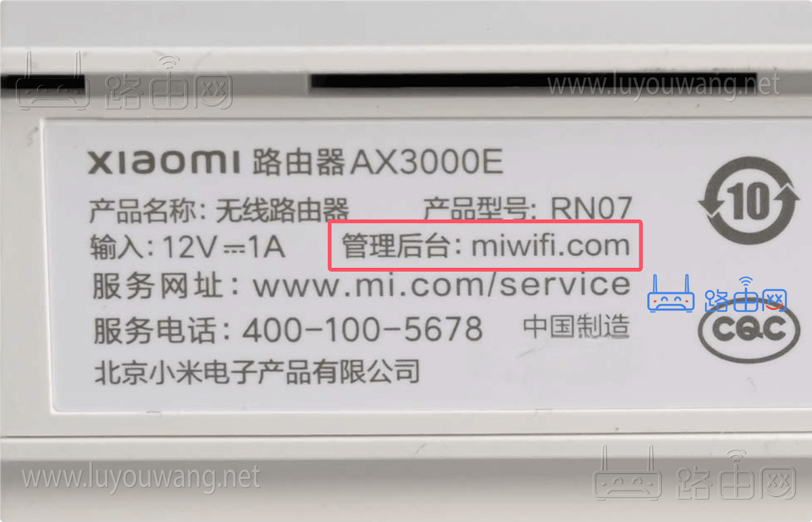Click the 10-year environmental protection symbol
The height and width of the screenshot is (522, 812).
pos(748,200)
